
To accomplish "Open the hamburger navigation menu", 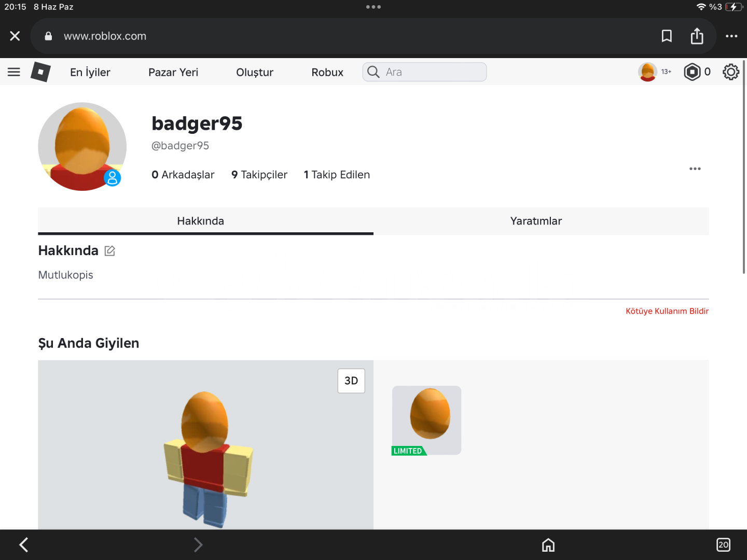I will [x=14, y=72].
